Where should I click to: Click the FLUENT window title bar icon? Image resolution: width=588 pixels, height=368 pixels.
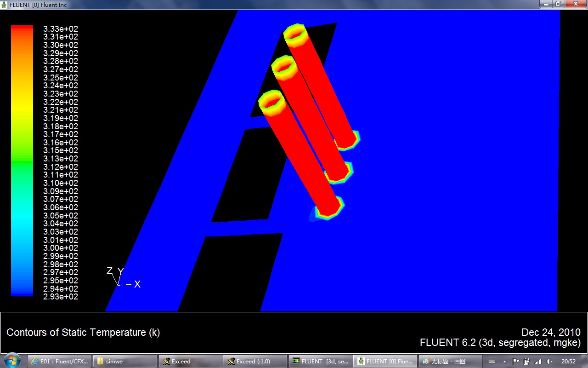pos(5,4)
